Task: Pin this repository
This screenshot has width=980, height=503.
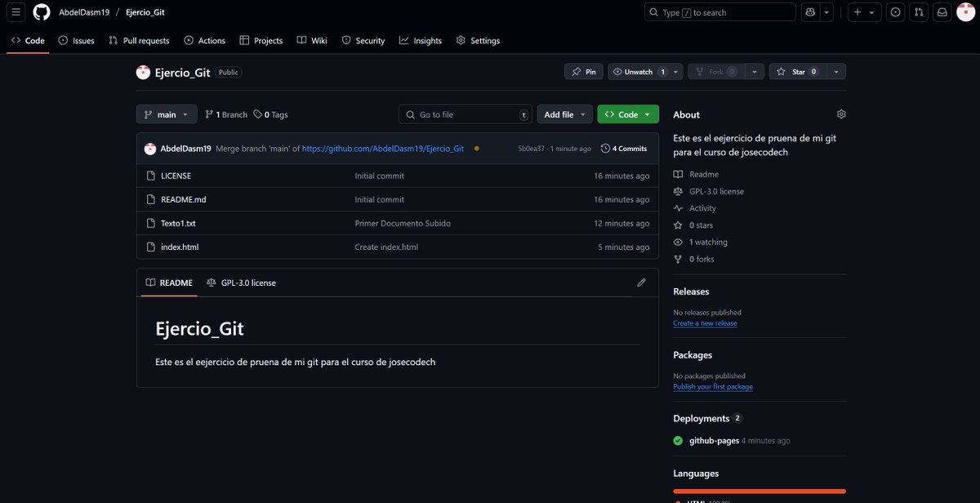Action: tap(584, 72)
